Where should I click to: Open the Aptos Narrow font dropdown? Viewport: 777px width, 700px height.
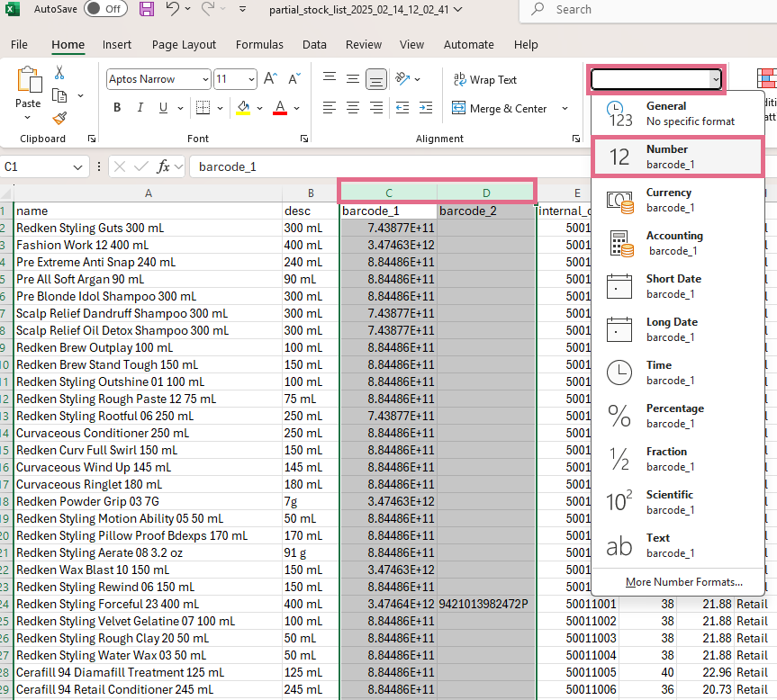[x=206, y=79]
